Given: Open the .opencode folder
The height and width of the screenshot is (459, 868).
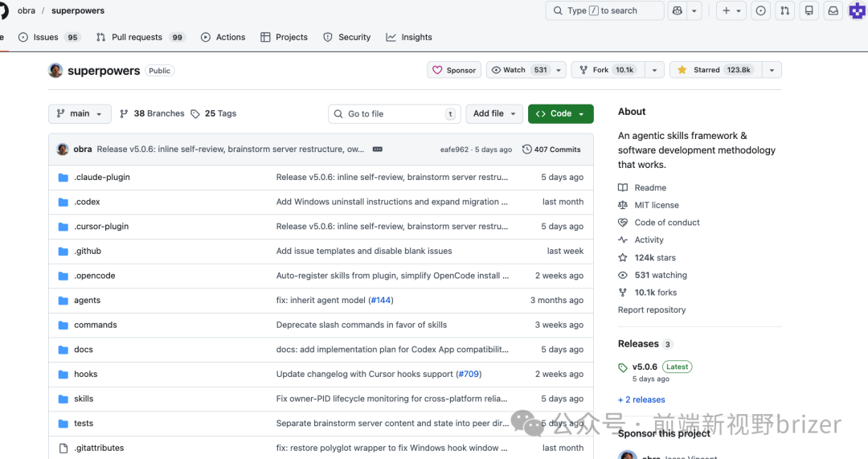Looking at the screenshot, I should pos(95,276).
